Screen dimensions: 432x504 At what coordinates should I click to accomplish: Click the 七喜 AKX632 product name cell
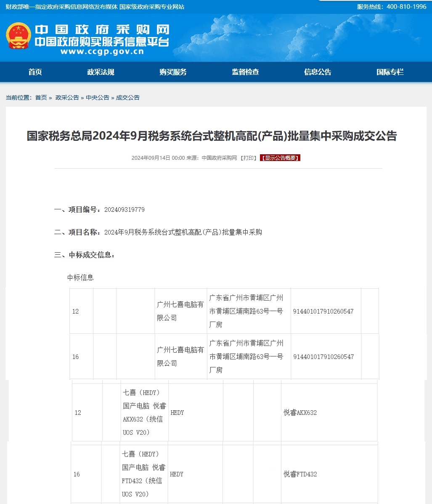(144, 412)
